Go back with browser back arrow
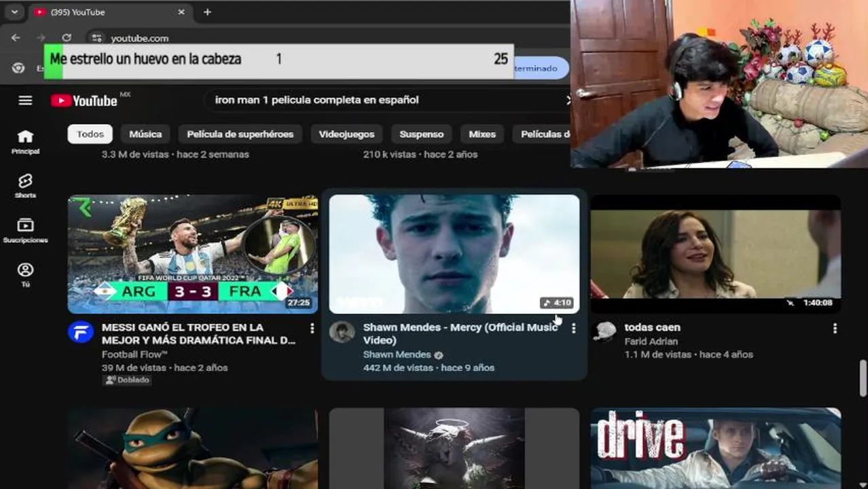The image size is (868, 489). (x=16, y=38)
